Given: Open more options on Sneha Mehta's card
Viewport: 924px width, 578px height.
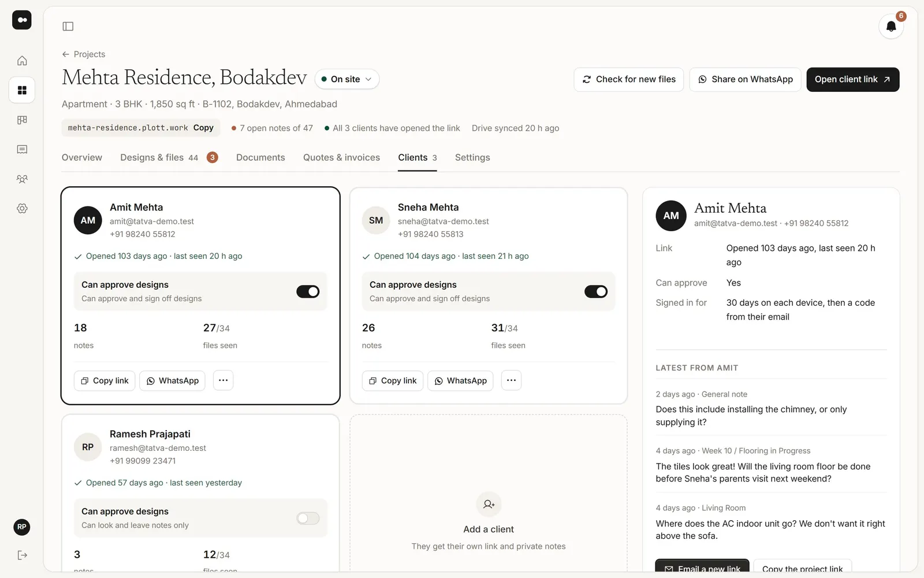Looking at the screenshot, I should (511, 380).
